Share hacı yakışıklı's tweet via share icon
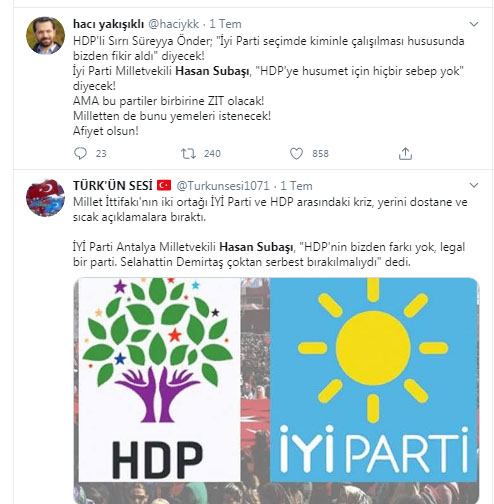This screenshot has width=494, height=504. (405, 154)
